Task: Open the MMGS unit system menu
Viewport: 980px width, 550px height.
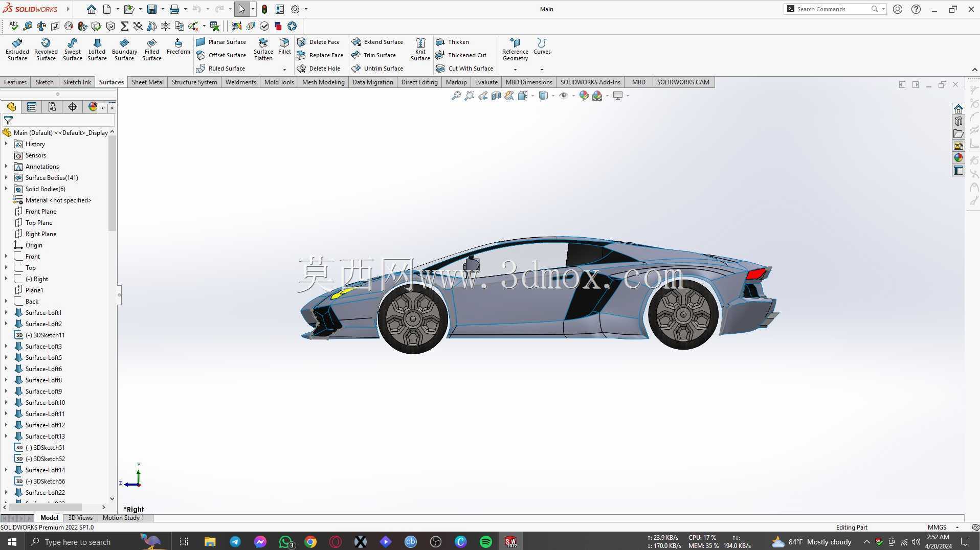Action: (x=943, y=528)
